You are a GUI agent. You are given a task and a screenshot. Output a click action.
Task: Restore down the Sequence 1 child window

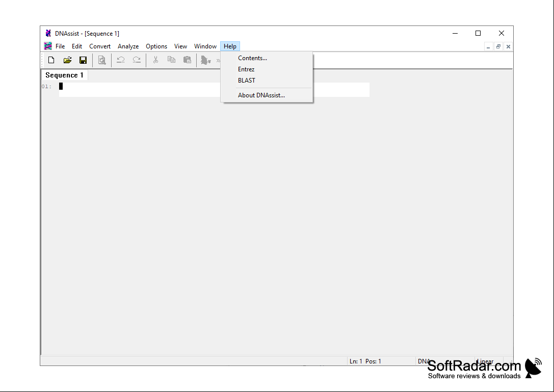pyautogui.click(x=498, y=47)
